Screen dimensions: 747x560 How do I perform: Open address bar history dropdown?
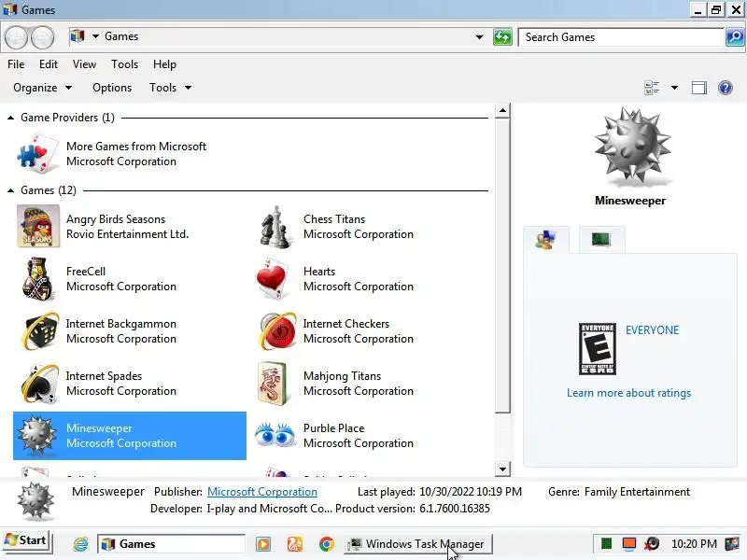click(479, 37)
